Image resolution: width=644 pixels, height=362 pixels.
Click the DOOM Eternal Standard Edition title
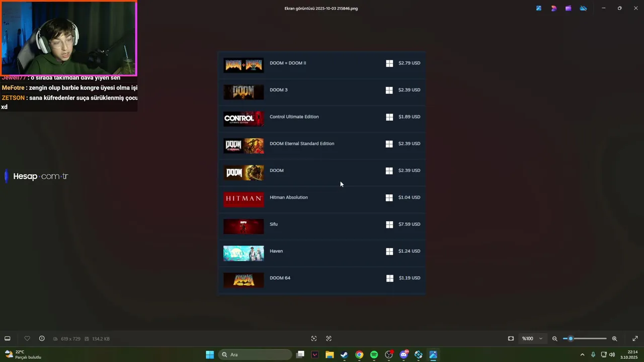[302, 144]
